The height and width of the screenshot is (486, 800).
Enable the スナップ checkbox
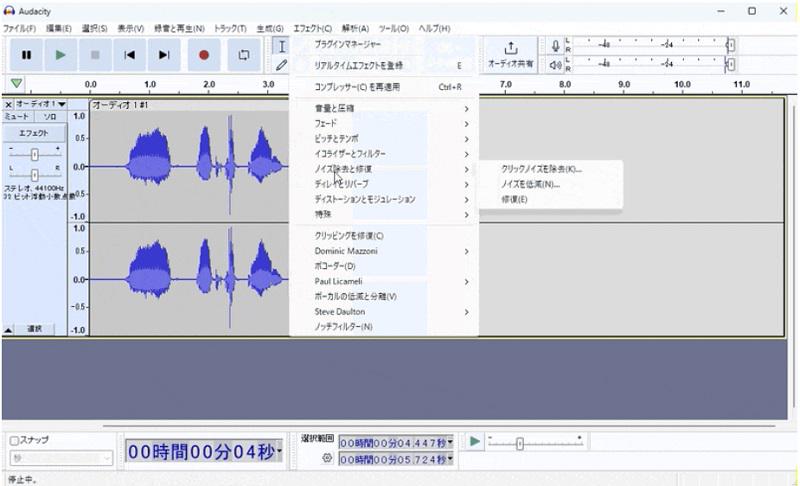tap(14, 441)
